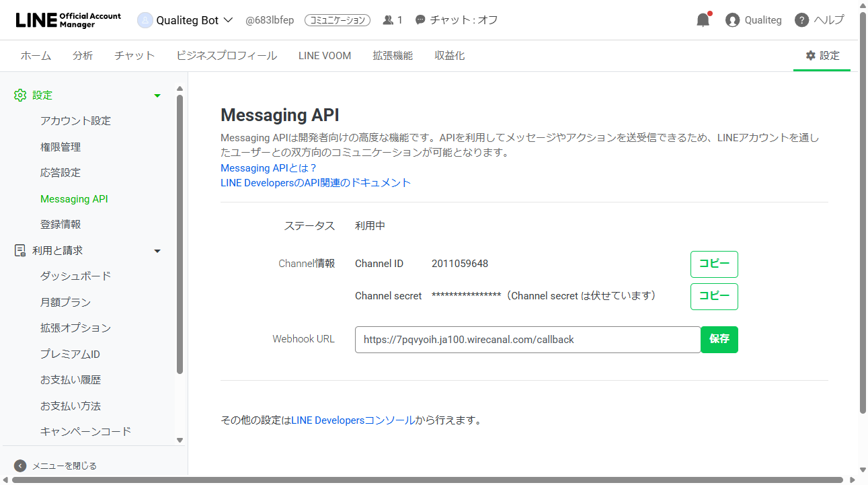Image resolution: width=868 pixels, height=485 pixels.
Task: Open the notifications bell
Action: click(703, 20)
